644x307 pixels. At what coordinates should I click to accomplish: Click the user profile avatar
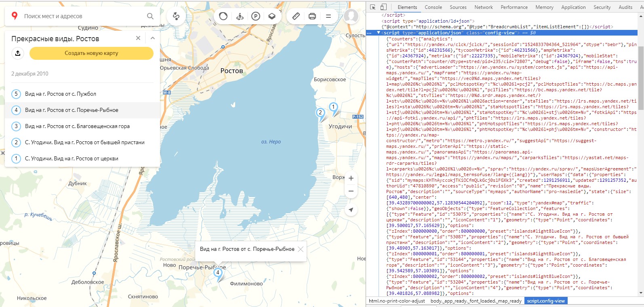351,16
